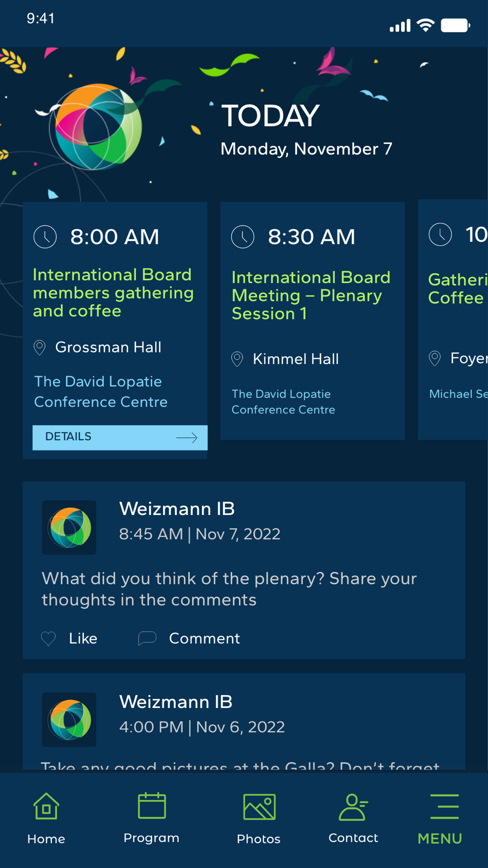Tap the Home icon in bottom navigation
This screenshot has width=488, height=868.
(46, 806)
